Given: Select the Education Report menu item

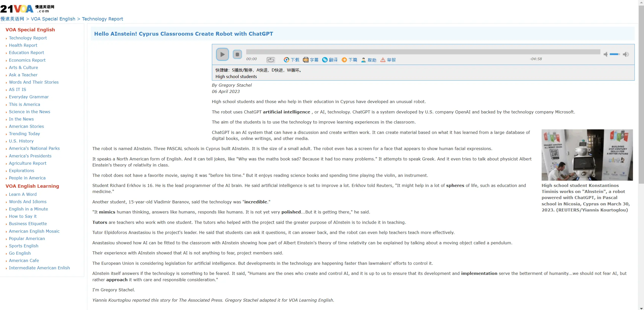Looking at the screenshot, I should click(26, 53).
